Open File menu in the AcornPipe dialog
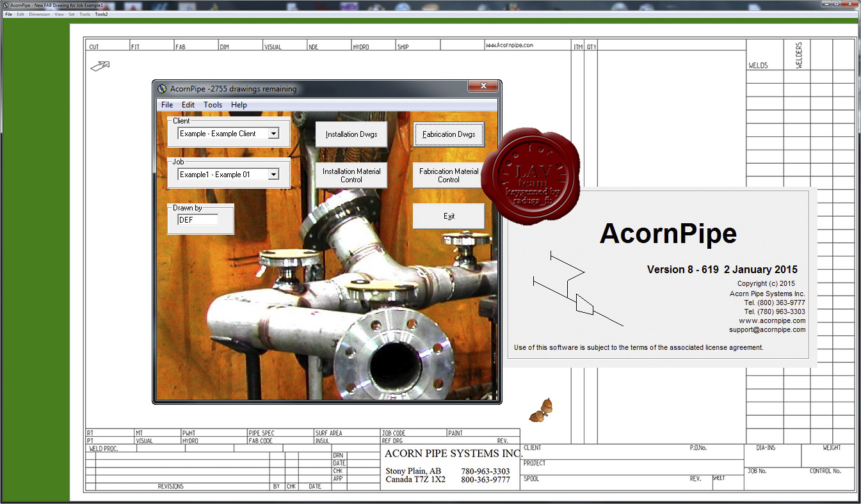The width and height of the screenshot is (861, 504). click(x=167, y=105)
